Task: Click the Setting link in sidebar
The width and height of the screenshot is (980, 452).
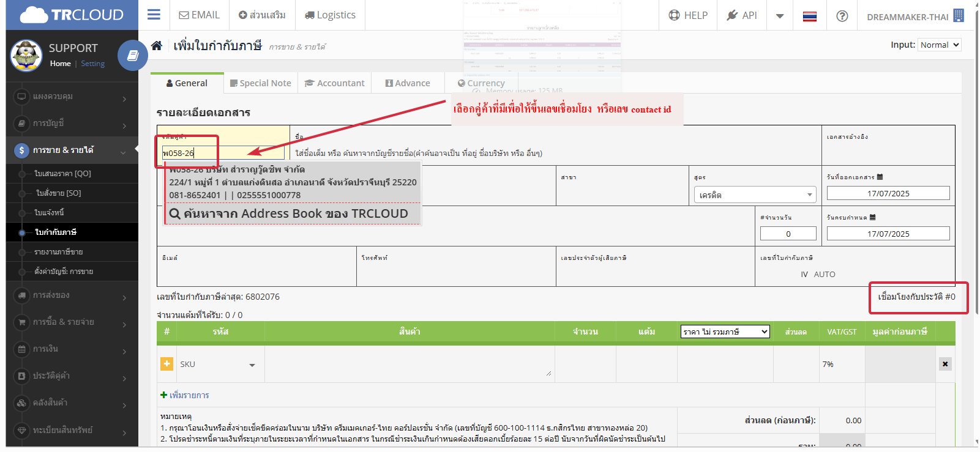Action: pyautogui.click(x=92, y=64)
